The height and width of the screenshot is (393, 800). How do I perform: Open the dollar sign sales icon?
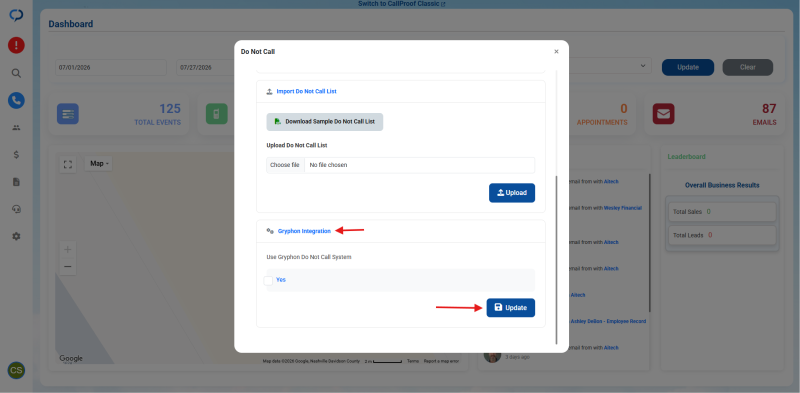[x=16, y=155]
